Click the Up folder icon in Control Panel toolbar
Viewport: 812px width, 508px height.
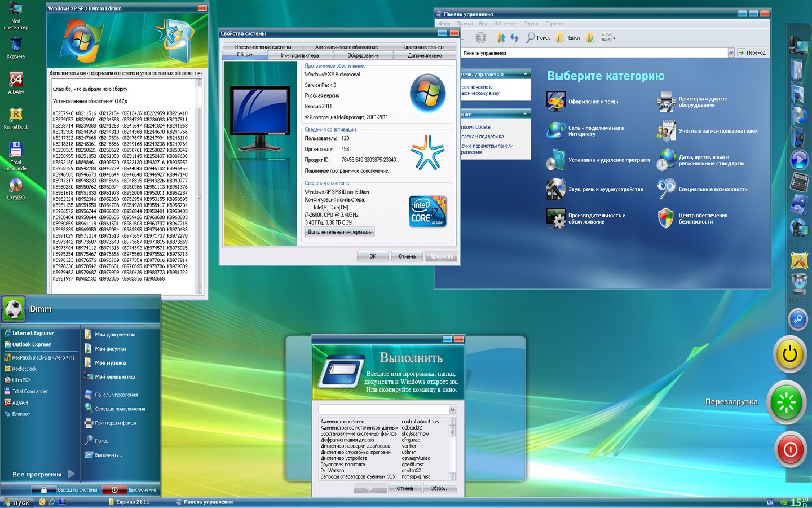[501, 38]
